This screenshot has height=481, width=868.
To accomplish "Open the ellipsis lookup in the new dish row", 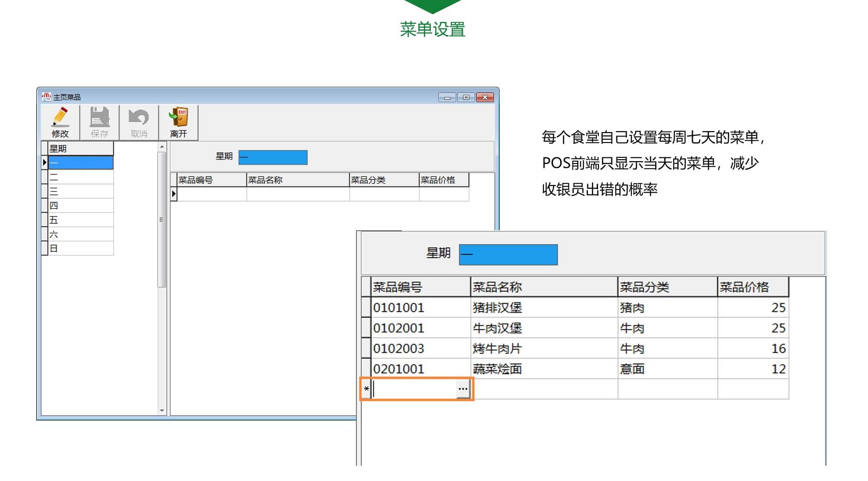I will pyautogui.click(x=462, y=389).
